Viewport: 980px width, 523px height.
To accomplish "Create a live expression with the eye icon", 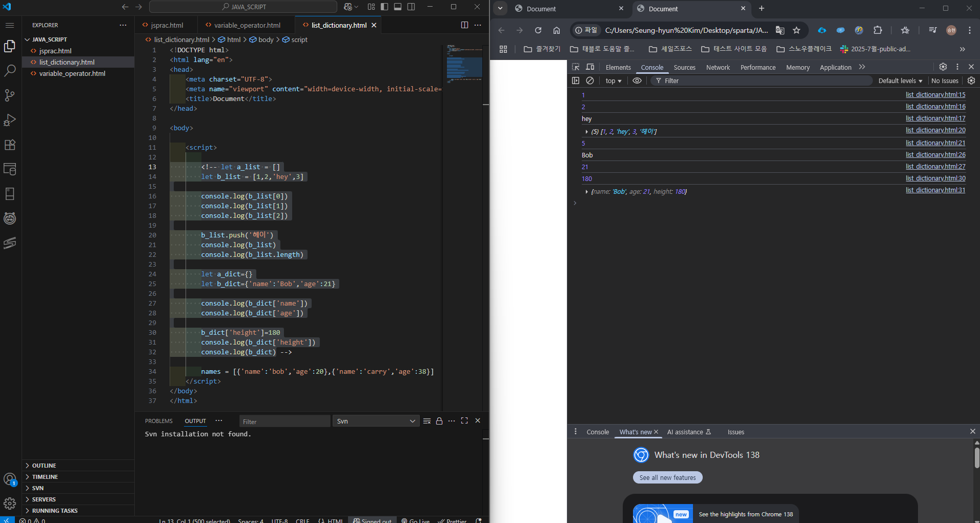I will click(637, 81).
